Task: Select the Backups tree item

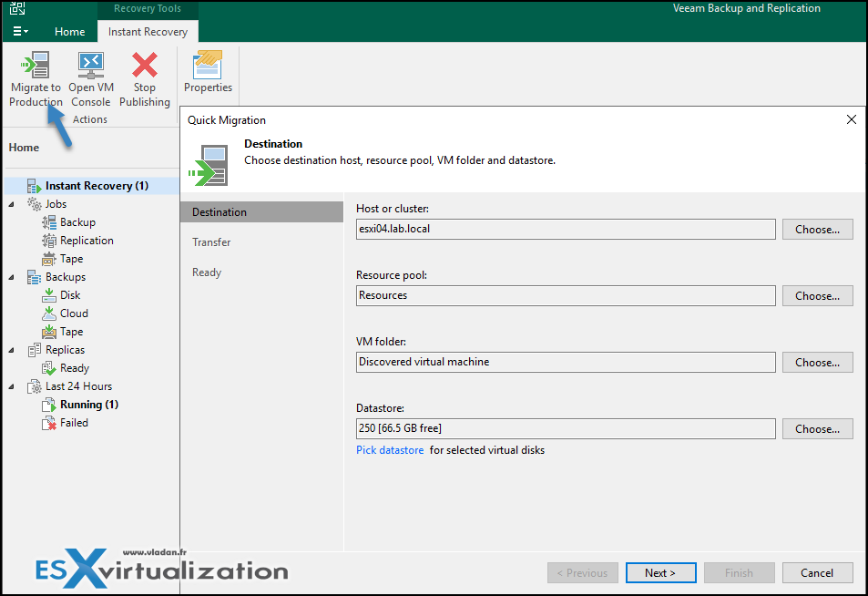Action: tap(66, 277)
